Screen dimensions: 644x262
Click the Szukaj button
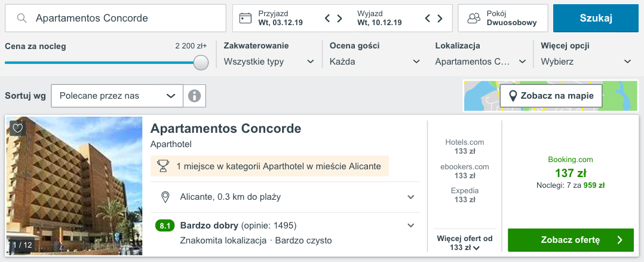[x=596, y=18]
